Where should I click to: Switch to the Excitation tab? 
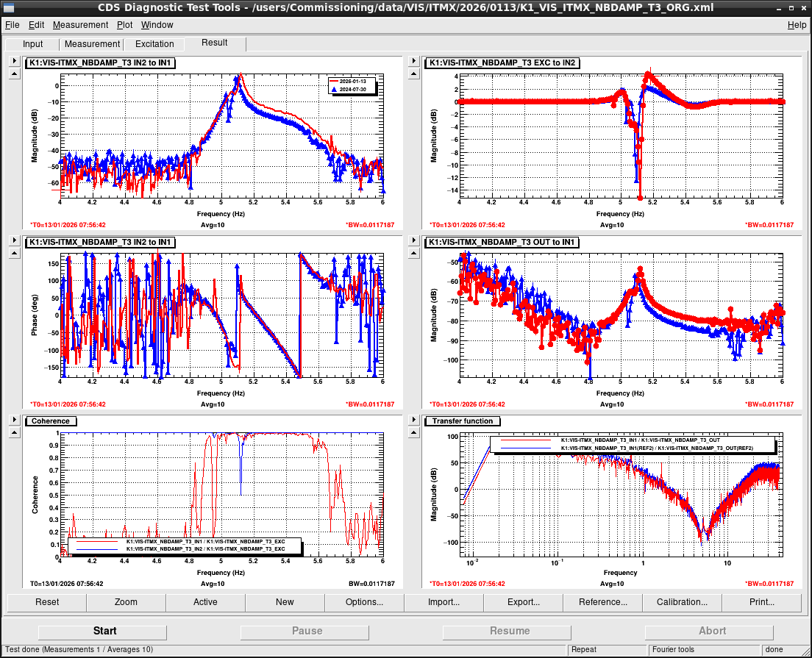154,44
